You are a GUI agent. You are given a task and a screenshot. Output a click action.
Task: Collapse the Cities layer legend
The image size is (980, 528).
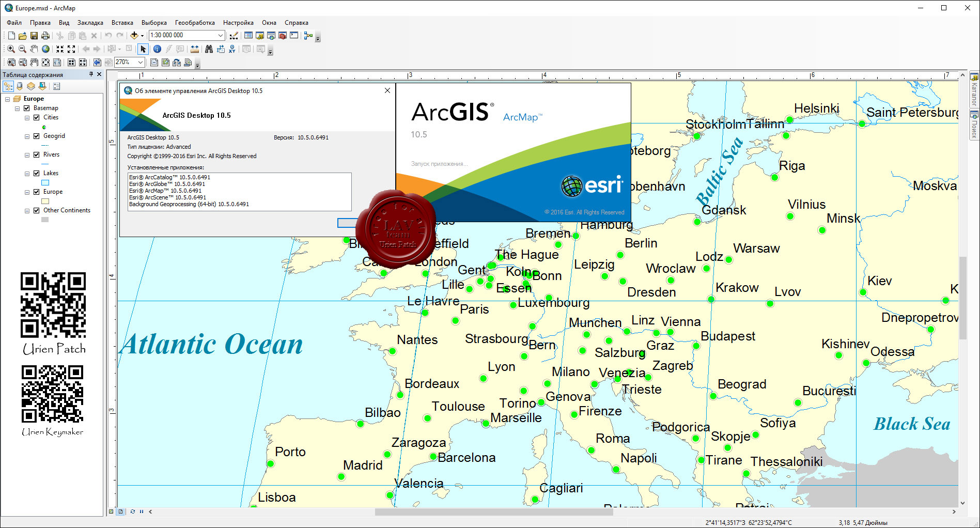coord(27,118)
